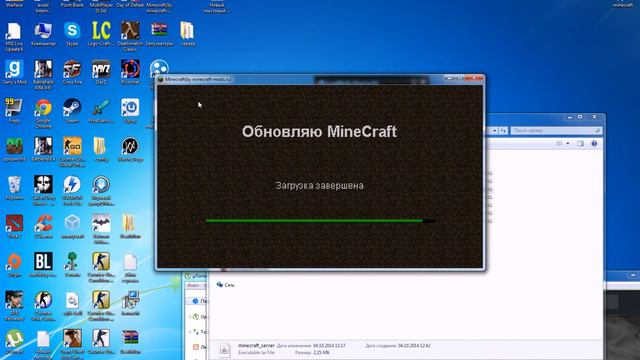Open the сервер folder on desktop
The height and width of the screenshot is (360, 640).
tap(187, 31)
